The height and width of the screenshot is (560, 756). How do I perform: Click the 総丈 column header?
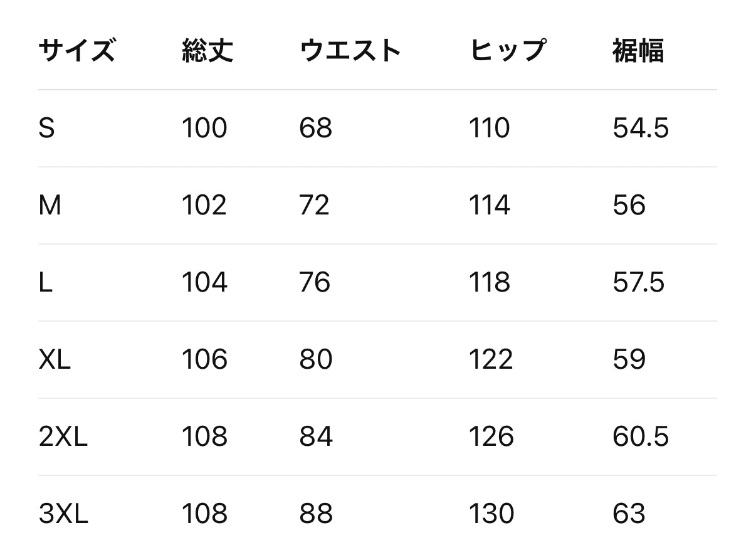(207, 51)
